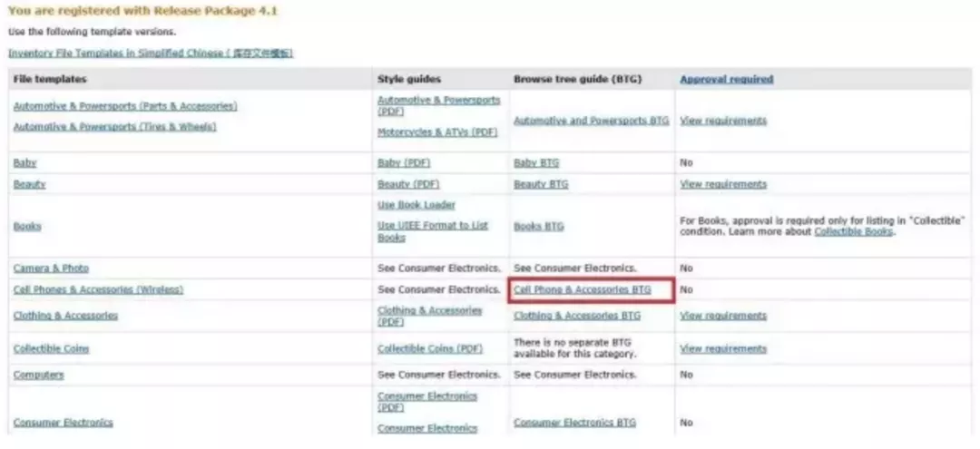Open Automotive and Powersports BTG link
The image size is (980, 449).
(x=591, y=121)
